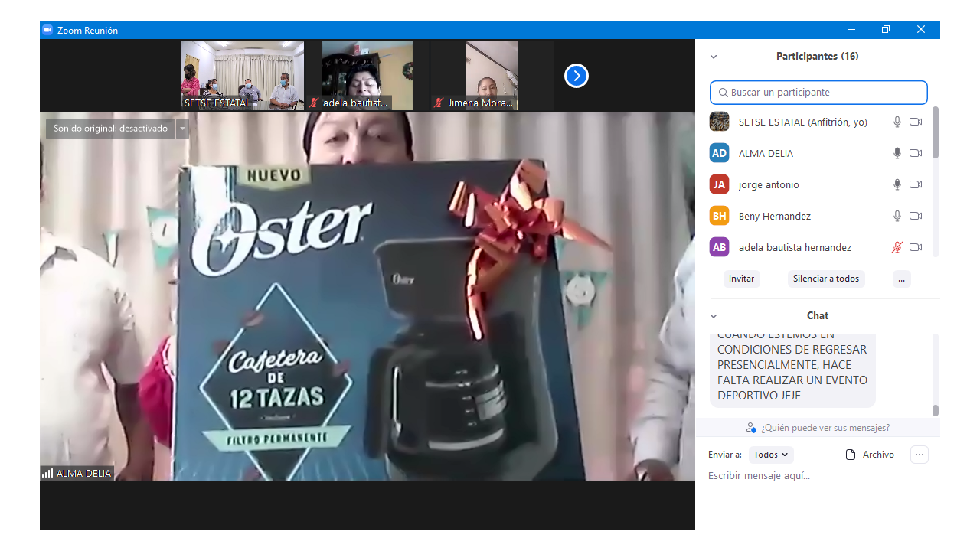Image resolution: width=980 pixels, height=551 pixels.
Task: Click ALMA DELIA signal strength bars icon
Action: [x=47, y=473]
